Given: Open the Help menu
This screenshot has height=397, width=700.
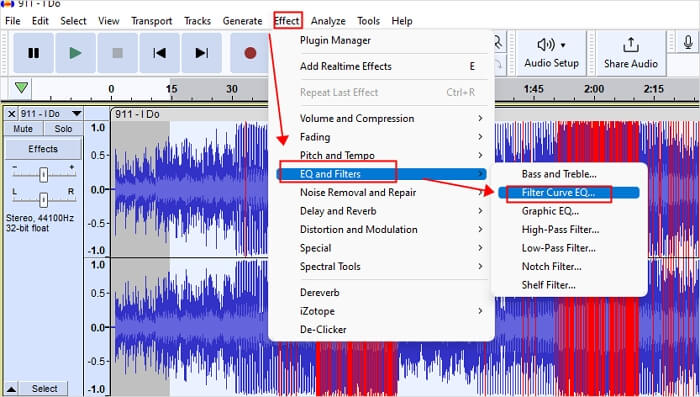Looking at the screenshot, I should coord(402,21).
